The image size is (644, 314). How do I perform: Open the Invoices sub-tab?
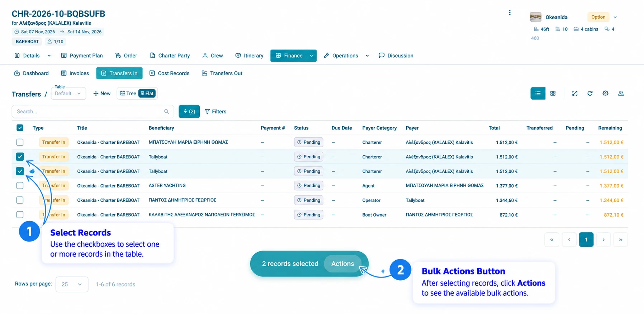tap(75, 73)
